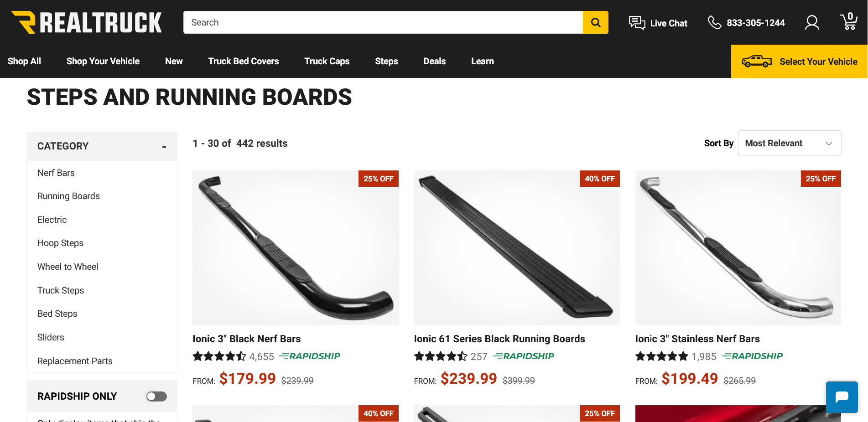
Task: Click the RealTruck logo
Action: click(x=87, y=22)
